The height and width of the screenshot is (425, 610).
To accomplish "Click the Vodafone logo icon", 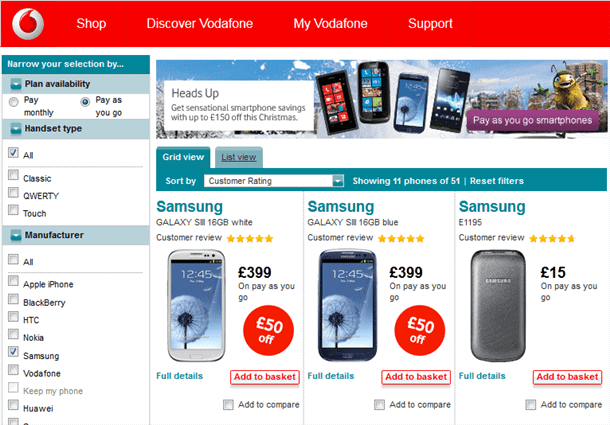I will pos(28,24).
